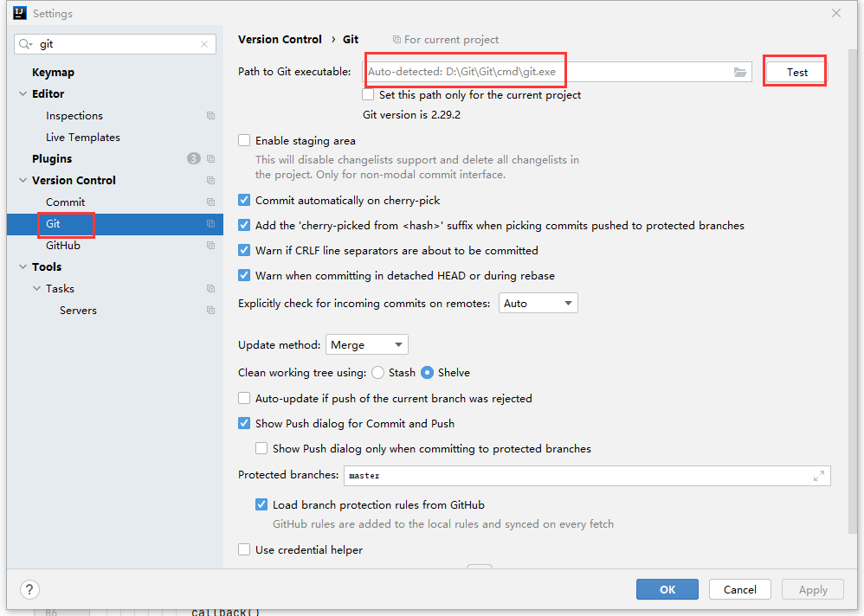
Task: Confirm settings with the OK button
Action: (667, 589)
